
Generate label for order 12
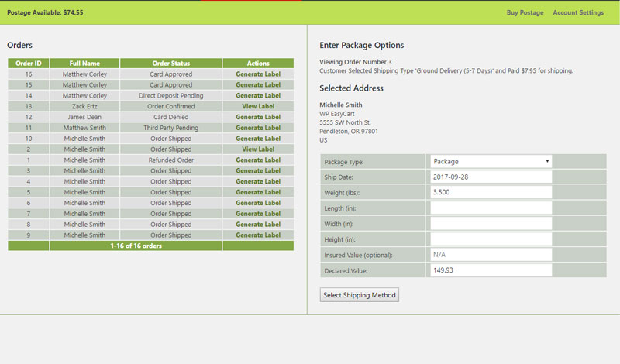click(x=258, y=117)
